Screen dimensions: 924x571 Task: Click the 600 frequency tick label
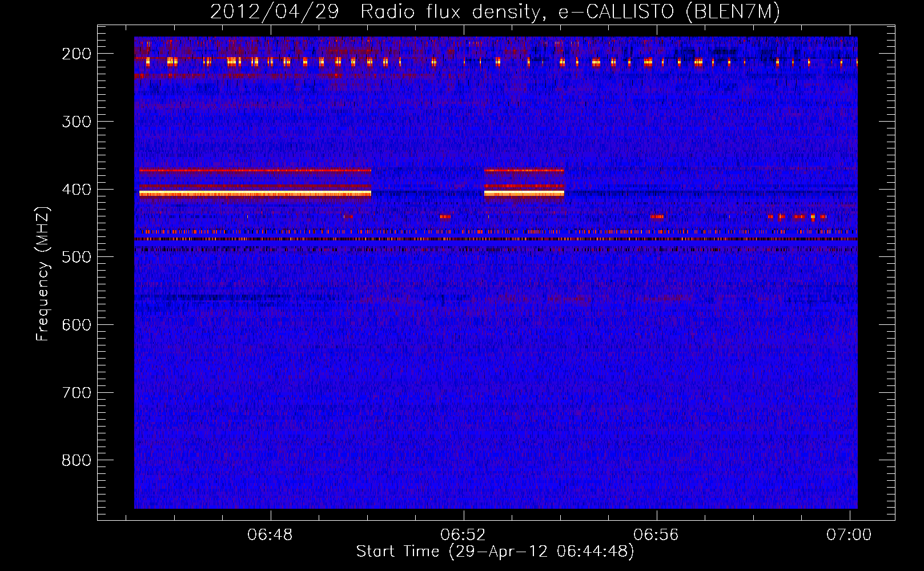77,325
